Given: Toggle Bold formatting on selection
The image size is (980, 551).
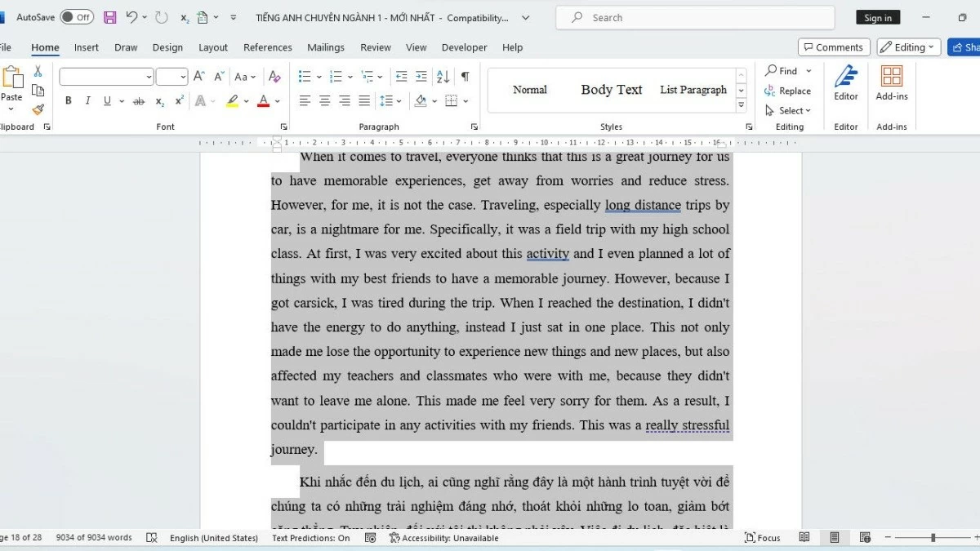Looking at the screenshot, I should (x=69, y=101).
